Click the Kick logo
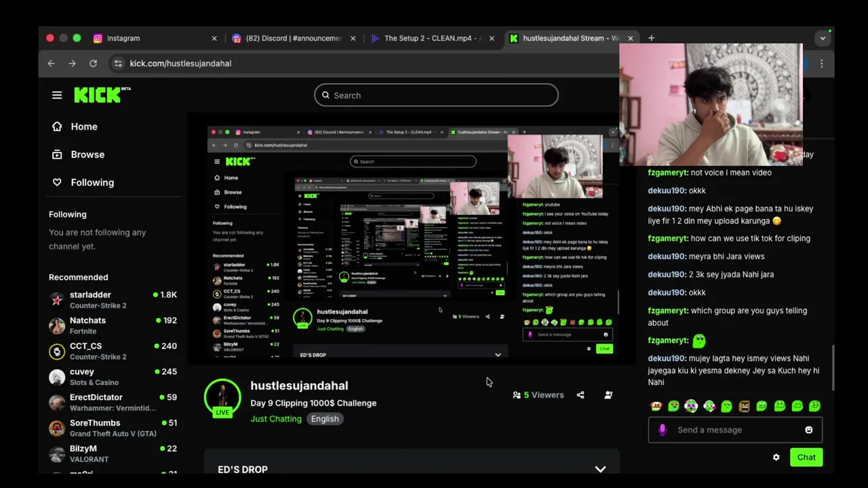This screenshot has width=868, height=488. click(102, 95)
